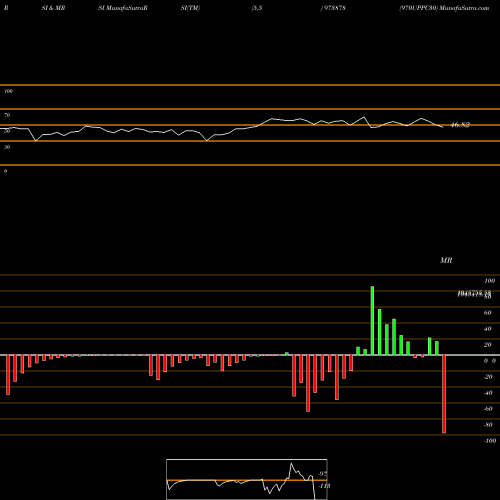Click the tallest green MR histogram bar
Image resolution: width=500 pixels, height=500 pixels.
click(372, 321)
